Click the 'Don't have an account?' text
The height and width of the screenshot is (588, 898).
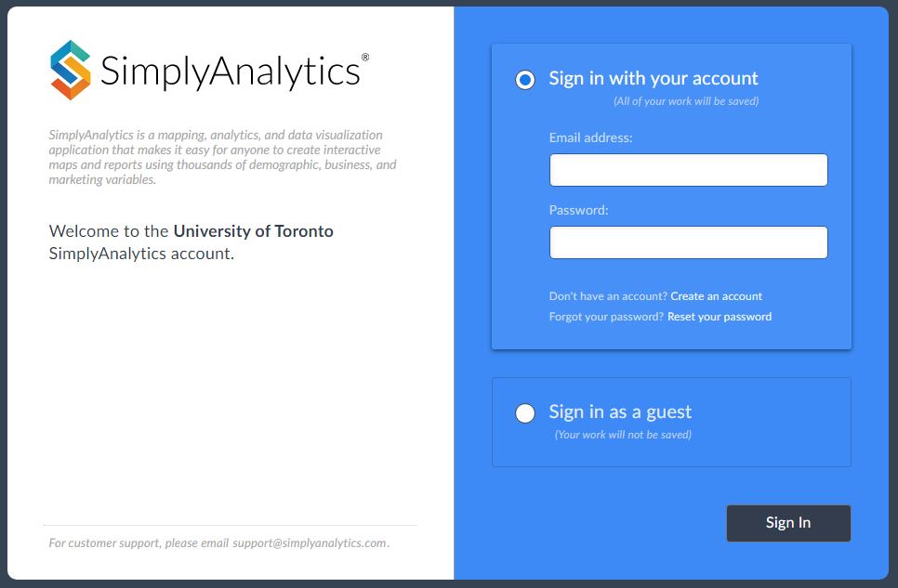[x=608, y=296]
